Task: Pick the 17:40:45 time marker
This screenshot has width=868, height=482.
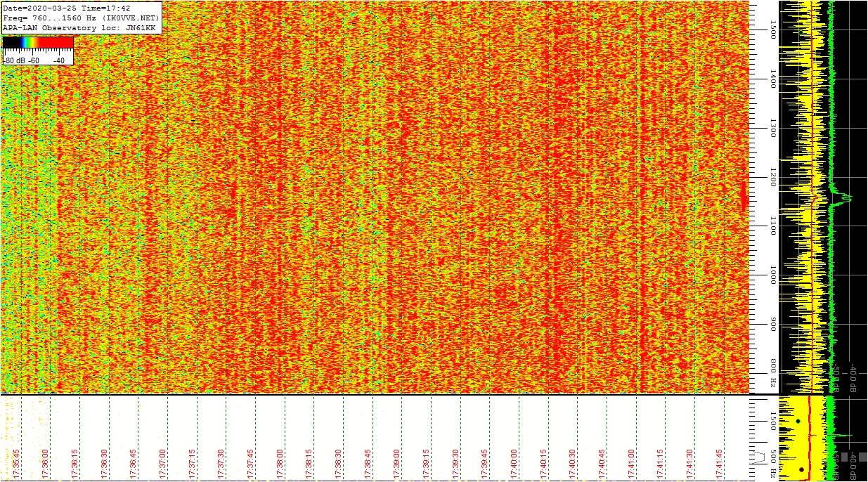Action: click(x=602, y=463)
